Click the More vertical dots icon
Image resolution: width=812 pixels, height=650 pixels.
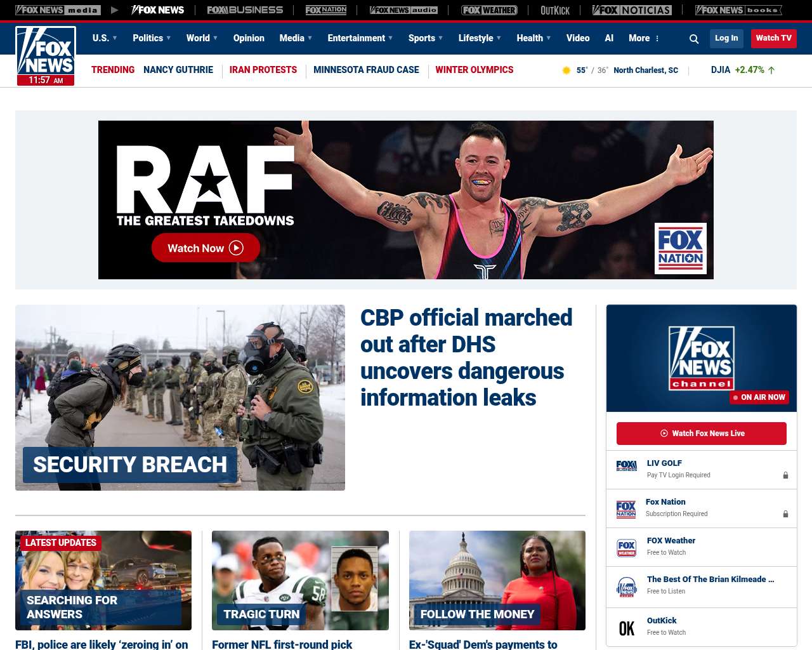click(x=657, y=39)
